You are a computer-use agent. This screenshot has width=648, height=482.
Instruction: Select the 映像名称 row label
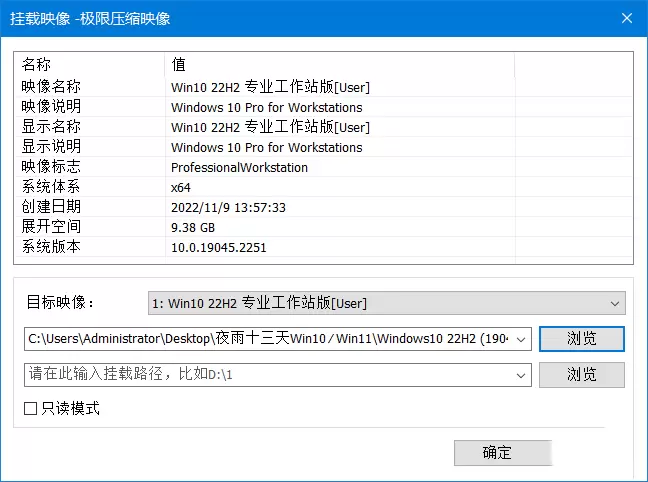coord(51,86)
